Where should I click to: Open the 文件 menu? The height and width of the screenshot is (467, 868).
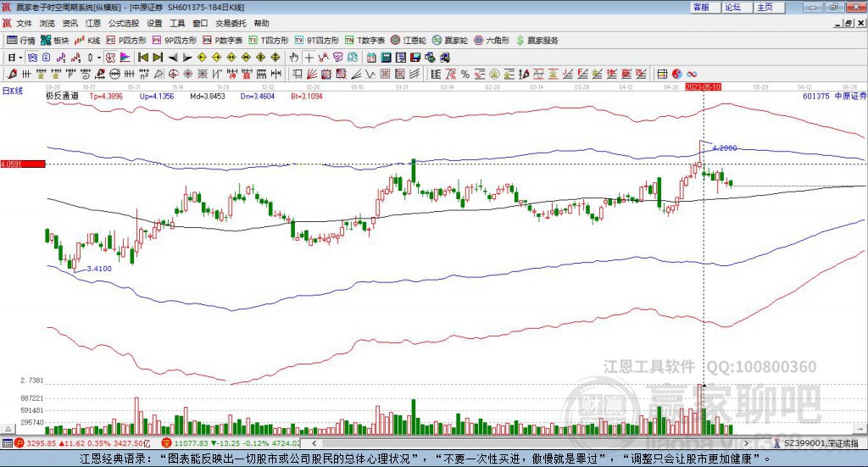coord(24,23)
